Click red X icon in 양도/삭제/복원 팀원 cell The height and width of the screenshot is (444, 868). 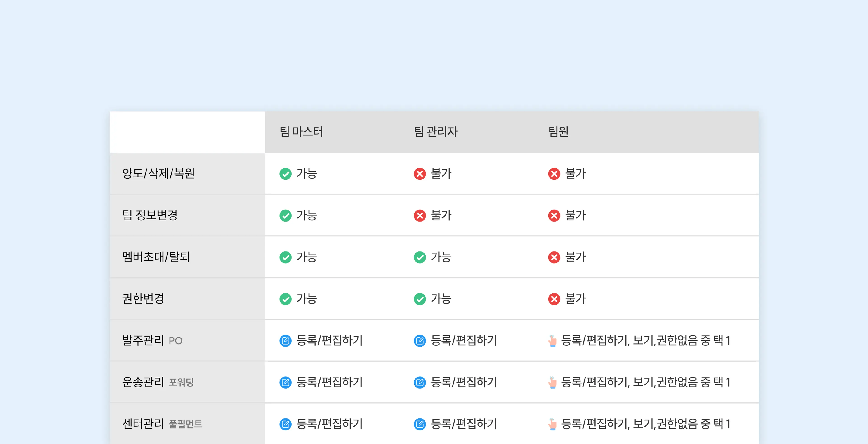[554, 174]
